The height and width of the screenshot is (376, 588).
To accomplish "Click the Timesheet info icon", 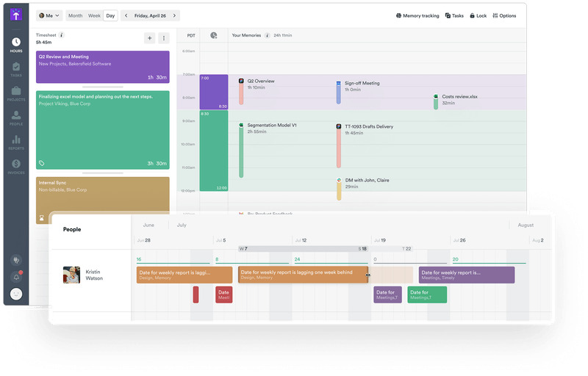I will [x=62, y=35].
